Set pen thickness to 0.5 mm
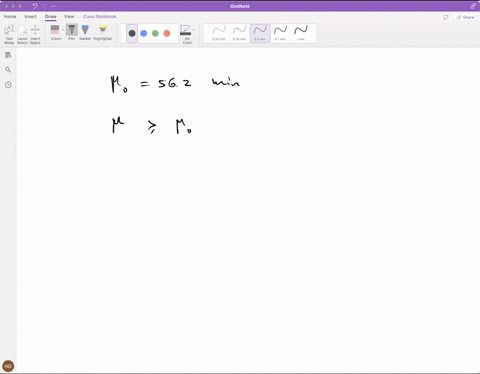The width and height of the screenshot is (480, 374). click(x=260, y=33)
